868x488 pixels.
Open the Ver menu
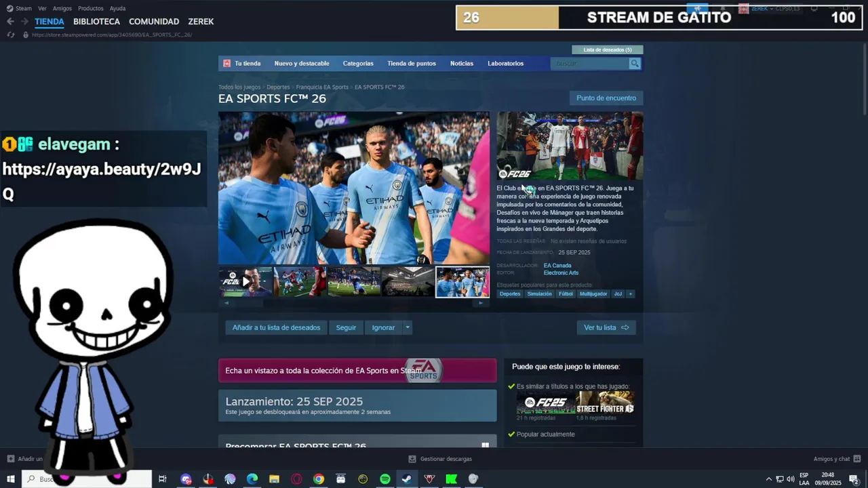click(x=42, y=8)
